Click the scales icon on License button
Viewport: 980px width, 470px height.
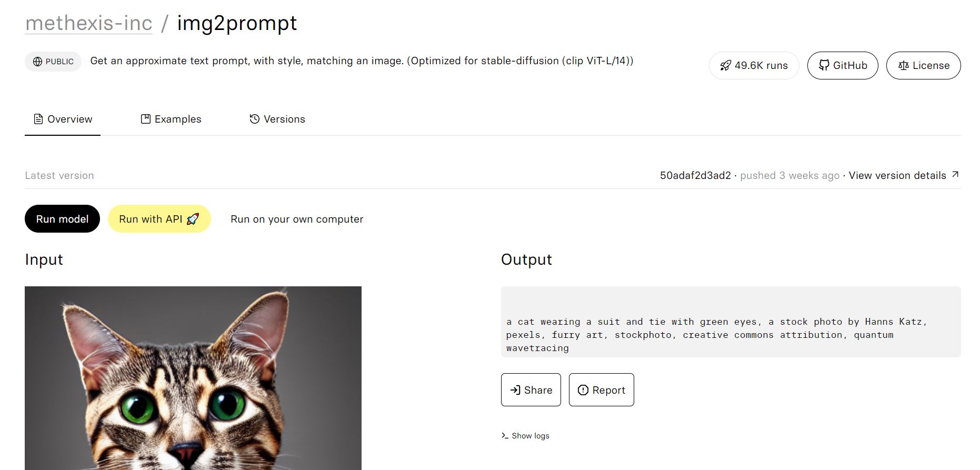coord(903,66)
